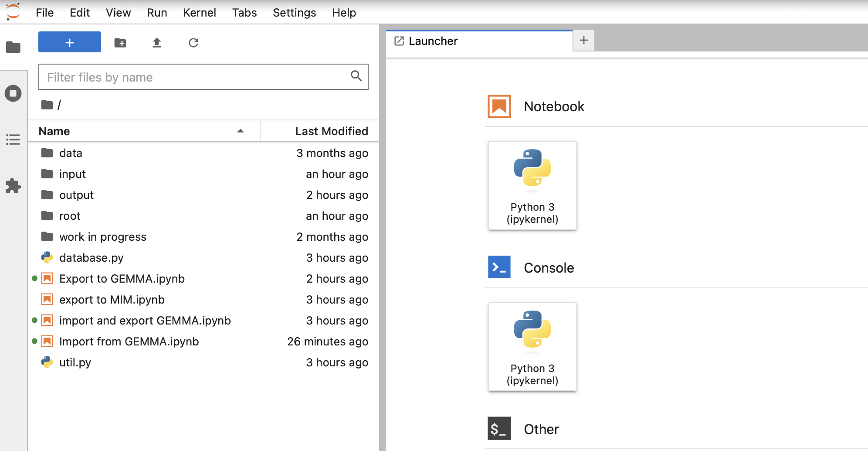Image resolution: width=868 pixels, height=451 pixels.
Task: Click the blue New Launcher plus button
Action: 70,42
